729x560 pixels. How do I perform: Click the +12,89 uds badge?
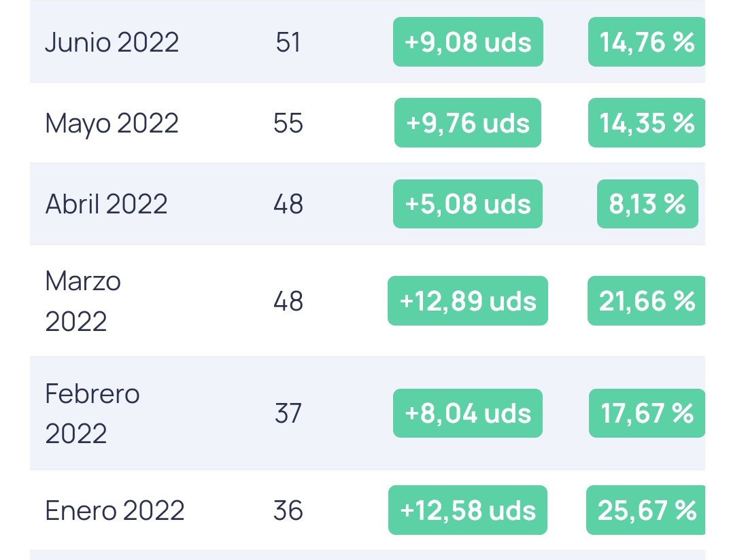[x=468, y=300]
